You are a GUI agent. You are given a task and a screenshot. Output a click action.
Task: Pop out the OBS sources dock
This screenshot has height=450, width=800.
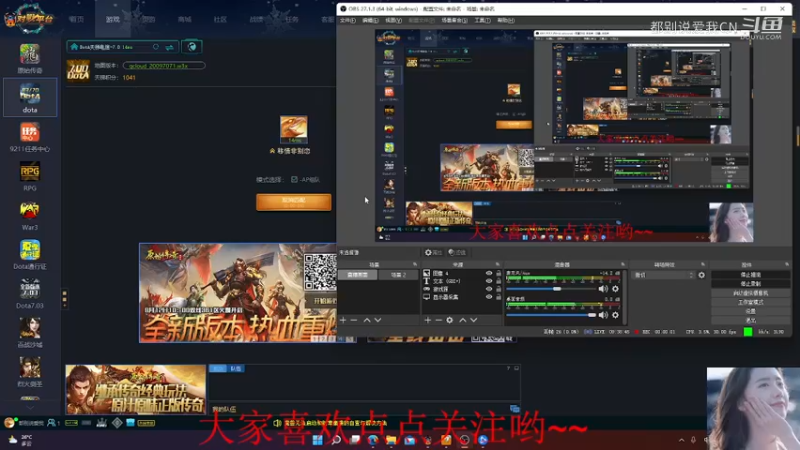click(498, 264)
